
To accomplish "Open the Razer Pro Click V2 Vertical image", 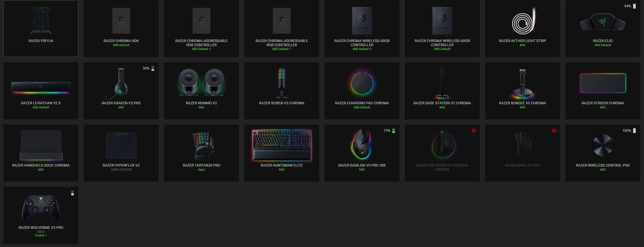I will pos(443,145).
